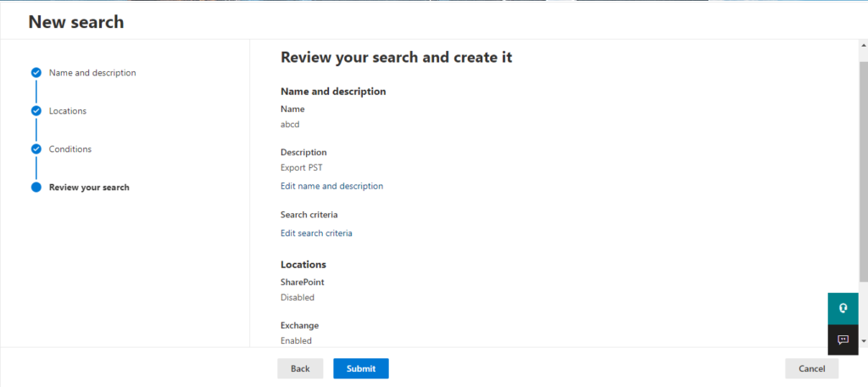Click the Review your search and create it heading
This screenshot has height=387, width=868.
[x=397, y=57]
